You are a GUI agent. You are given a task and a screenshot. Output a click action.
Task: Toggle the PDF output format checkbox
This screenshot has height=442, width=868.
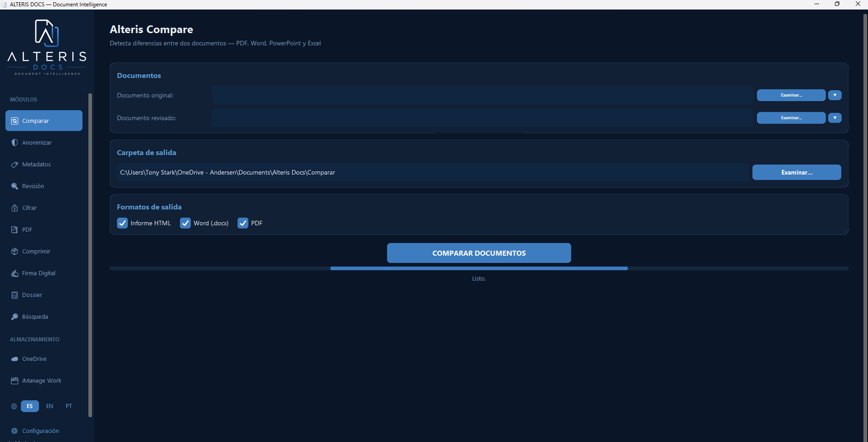pos(243,223)
